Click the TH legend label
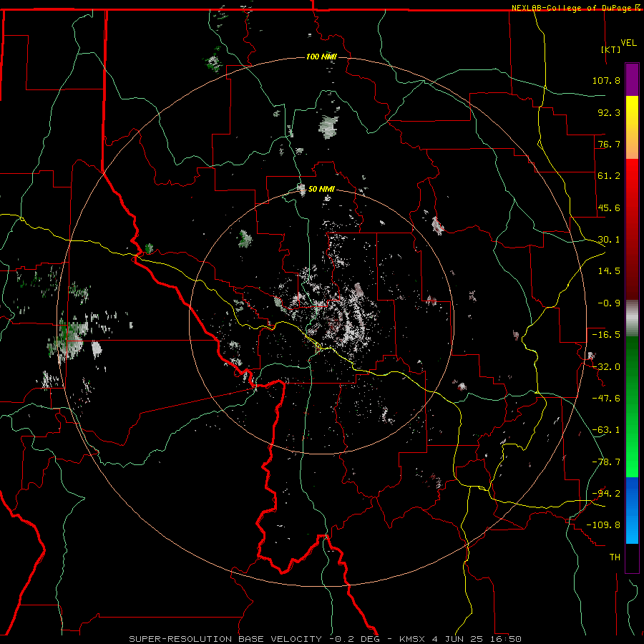The width and height of the screenshot is (644, 644). coord(615,557)
